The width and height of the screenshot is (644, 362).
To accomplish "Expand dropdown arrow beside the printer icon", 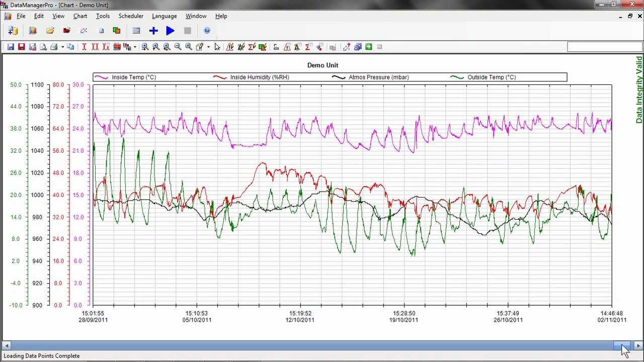I will 62,47.
